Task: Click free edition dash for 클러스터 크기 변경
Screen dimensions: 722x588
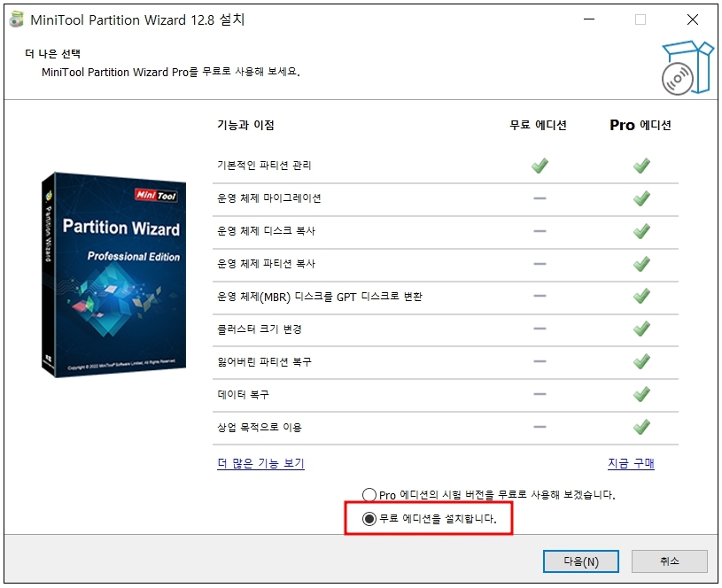Action: click(540, 329)
